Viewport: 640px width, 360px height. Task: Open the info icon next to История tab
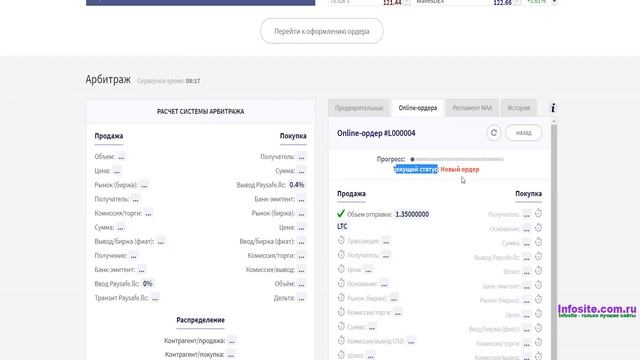tap(553, 108)
